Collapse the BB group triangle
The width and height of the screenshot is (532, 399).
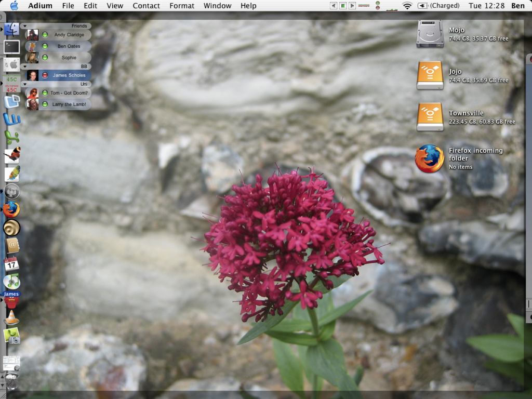coord(25,66)
